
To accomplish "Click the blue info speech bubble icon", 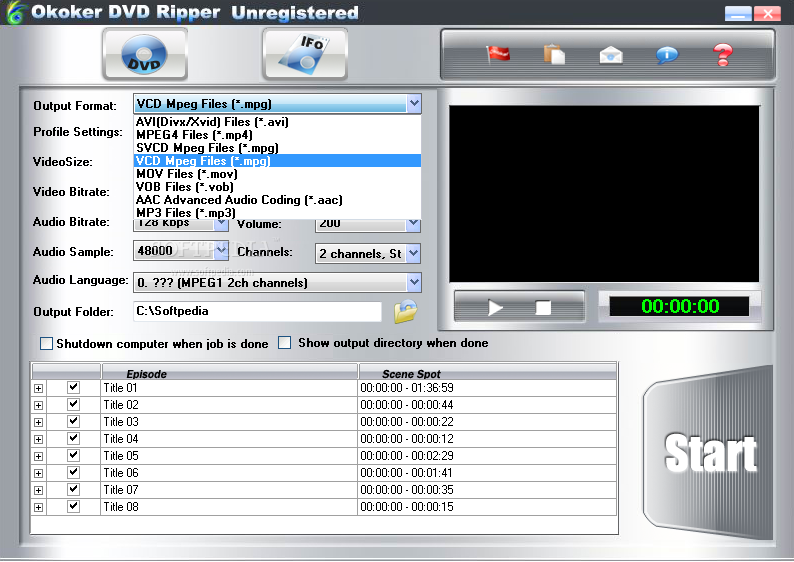I will pos(667,55).
